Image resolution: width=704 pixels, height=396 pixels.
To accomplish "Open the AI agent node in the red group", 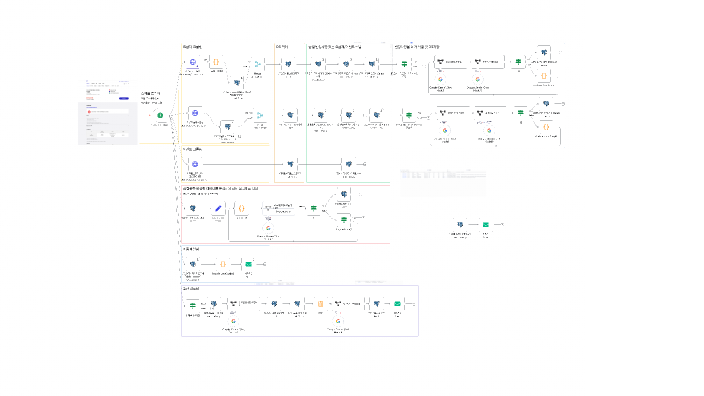I will 278,208.
